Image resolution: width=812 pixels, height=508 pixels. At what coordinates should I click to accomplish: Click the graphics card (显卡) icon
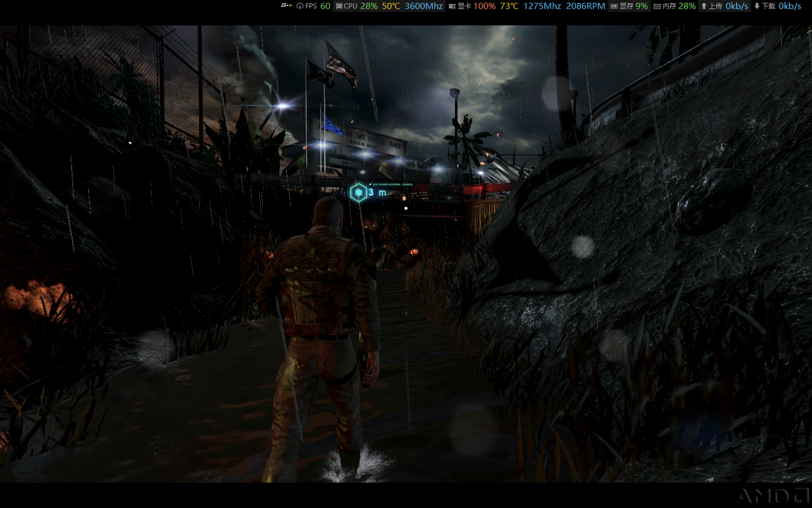[x=452, y=6]
